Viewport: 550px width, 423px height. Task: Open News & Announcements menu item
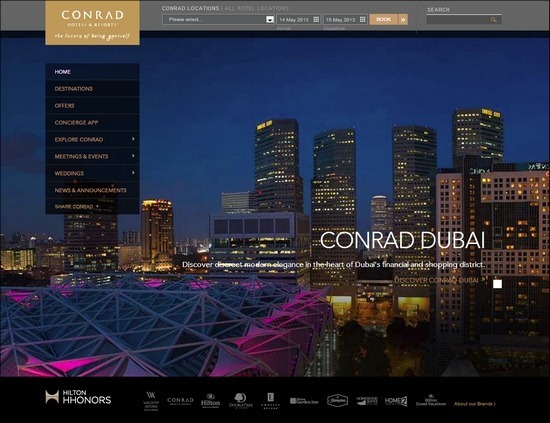coord(92,190)
